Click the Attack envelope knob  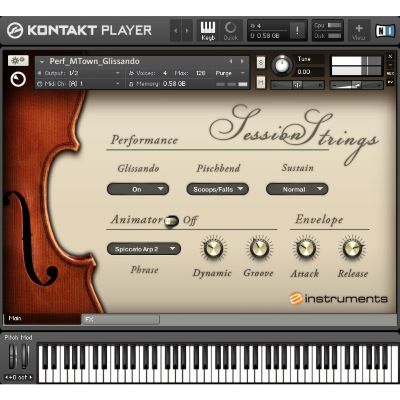point(306,249)
